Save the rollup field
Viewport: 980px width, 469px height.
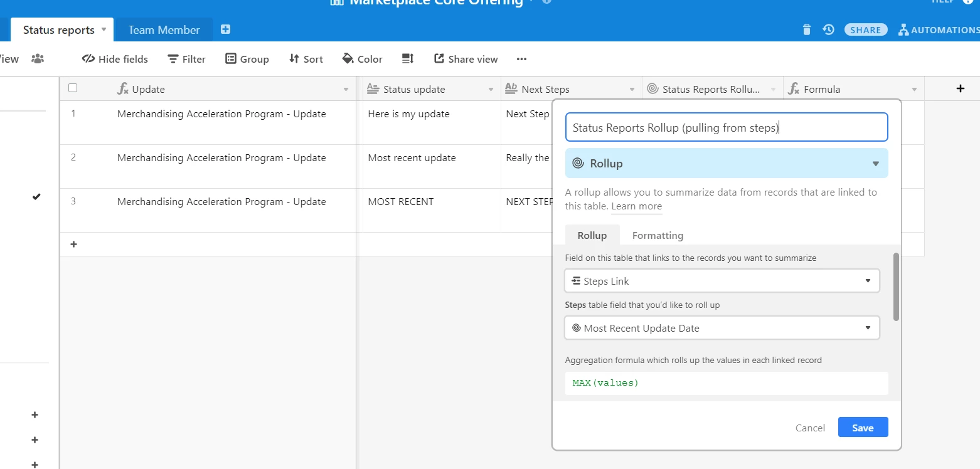pyautogui.click(x=863, y=427)
